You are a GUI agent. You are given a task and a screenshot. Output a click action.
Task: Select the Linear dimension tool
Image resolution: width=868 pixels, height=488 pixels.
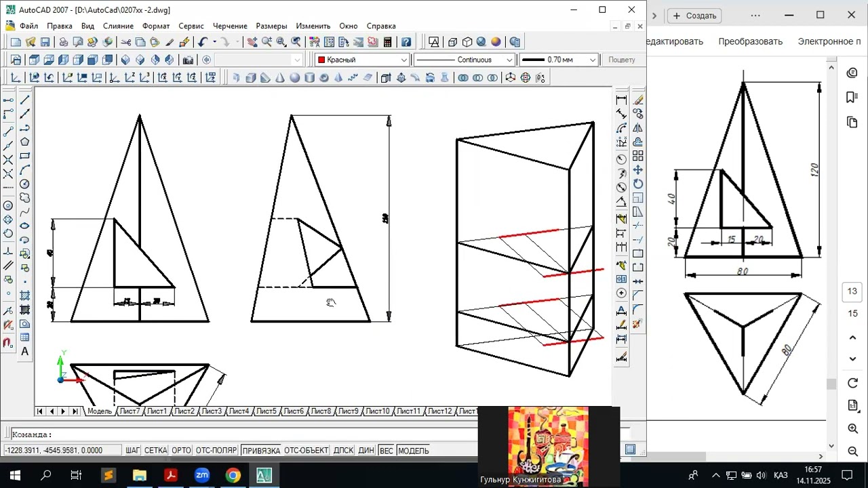(621, 100)
